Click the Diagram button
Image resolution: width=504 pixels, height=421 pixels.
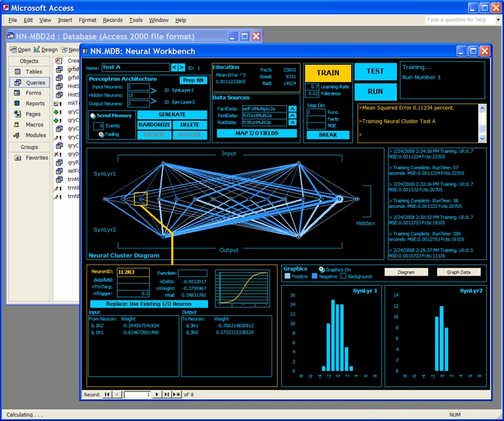click(x=406, y=272)
